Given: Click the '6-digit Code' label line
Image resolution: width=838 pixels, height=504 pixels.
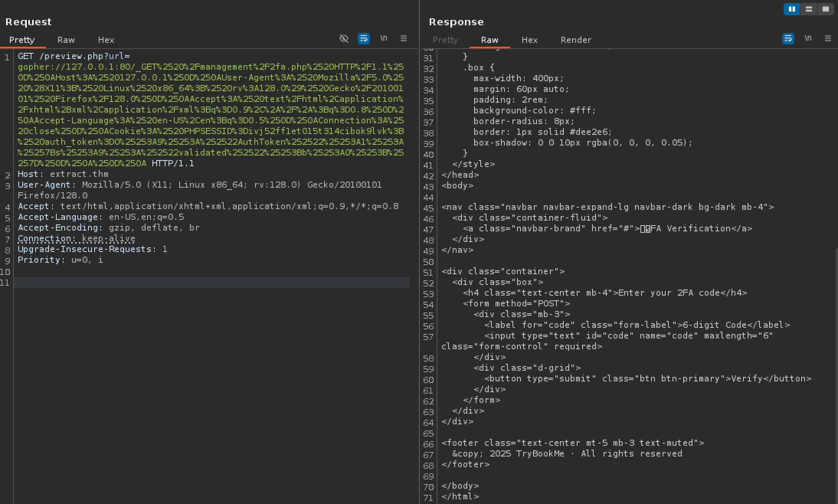Looking at the screenshot, I should coord(637,325).
